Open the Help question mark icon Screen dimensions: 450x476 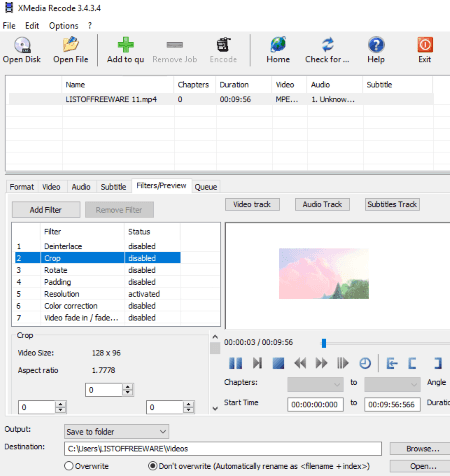[376, 45]
